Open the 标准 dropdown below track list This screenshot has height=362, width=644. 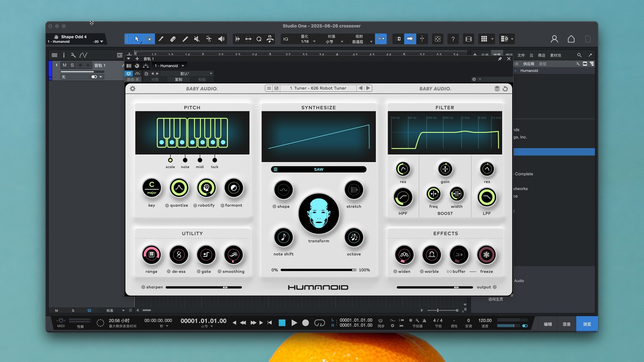(x=115, y=310)
